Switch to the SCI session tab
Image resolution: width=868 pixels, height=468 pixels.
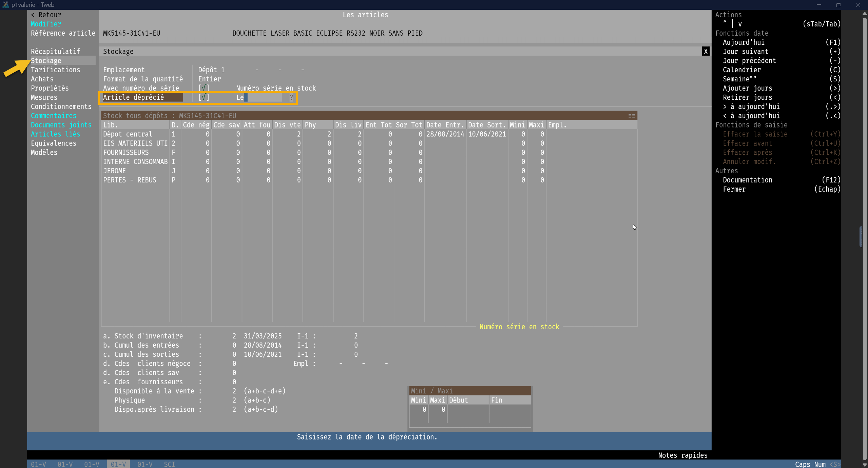click(x=169, y=464)
